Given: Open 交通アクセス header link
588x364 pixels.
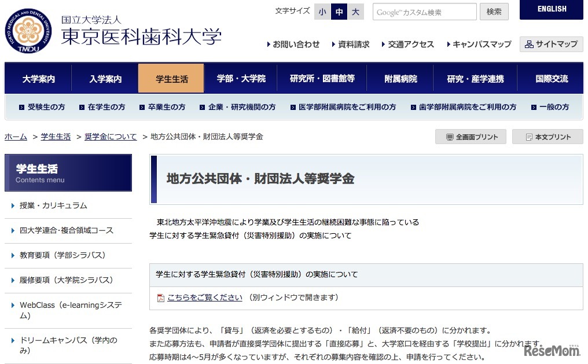Looking at the screenshot, I should pos(411,44).
